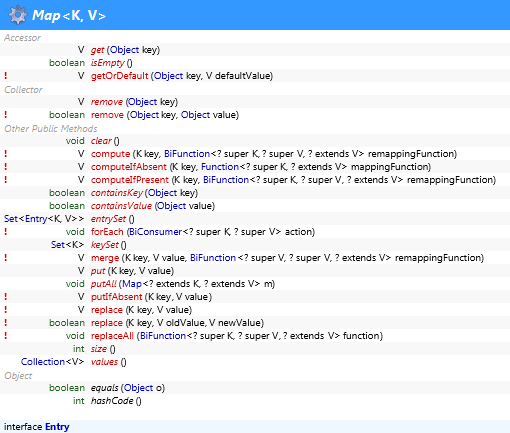Click the exclamation mark beside replaceAll
The height and width of the screenshot is (433, 510).
[x=6, y=336]
